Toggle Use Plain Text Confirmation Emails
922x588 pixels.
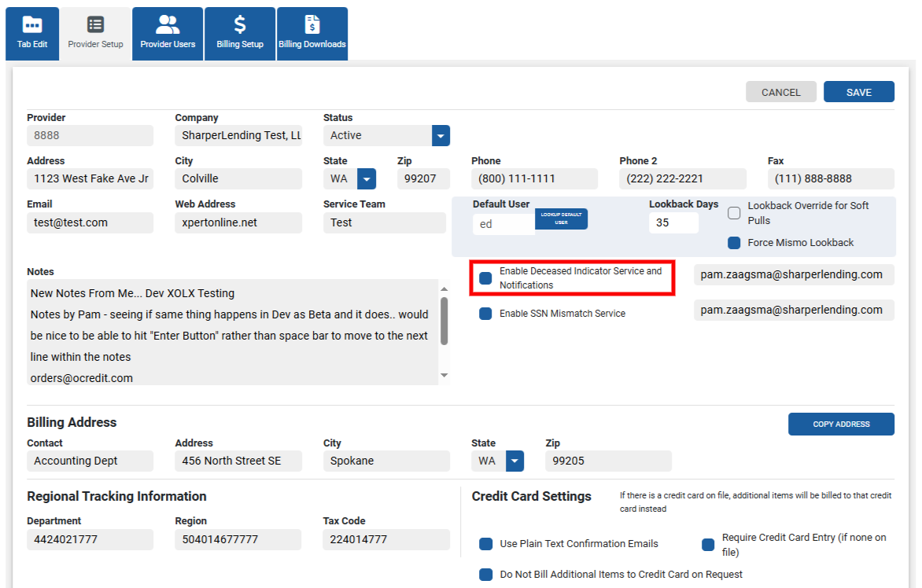485,544
